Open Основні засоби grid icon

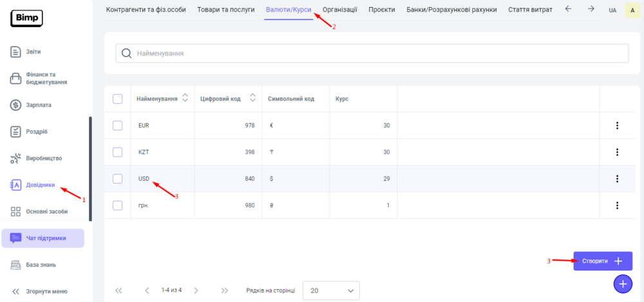(16, 212)
